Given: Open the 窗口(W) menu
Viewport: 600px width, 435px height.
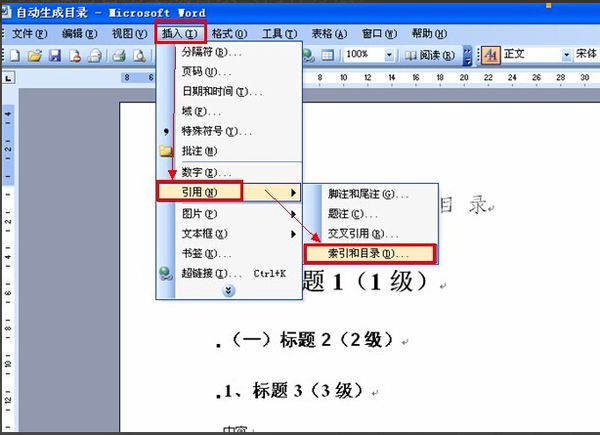Looking at the screenshot, I should 379,34.
